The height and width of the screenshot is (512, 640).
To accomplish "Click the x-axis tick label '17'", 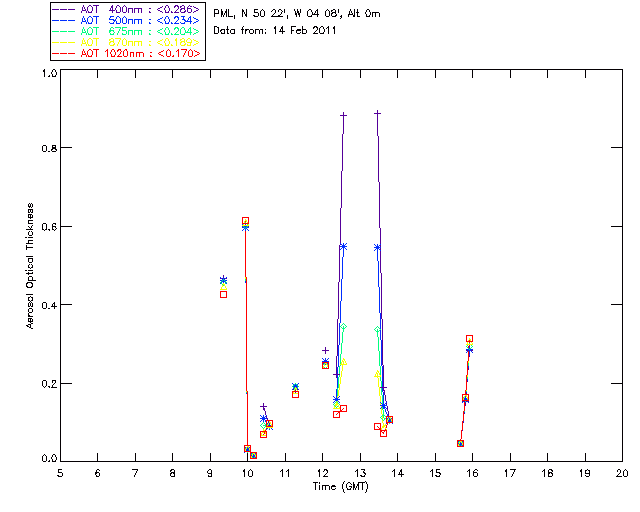I will [510, 473].
